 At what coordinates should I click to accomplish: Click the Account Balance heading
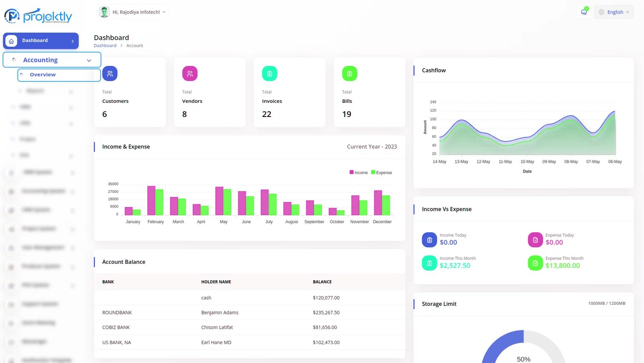point(124,262)
